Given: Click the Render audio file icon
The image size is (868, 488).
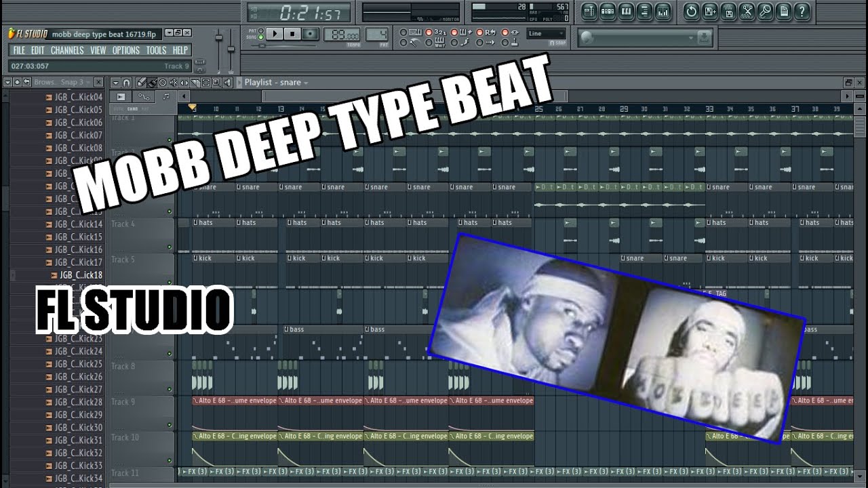Looking at the screenshot, I should [728, 11].
